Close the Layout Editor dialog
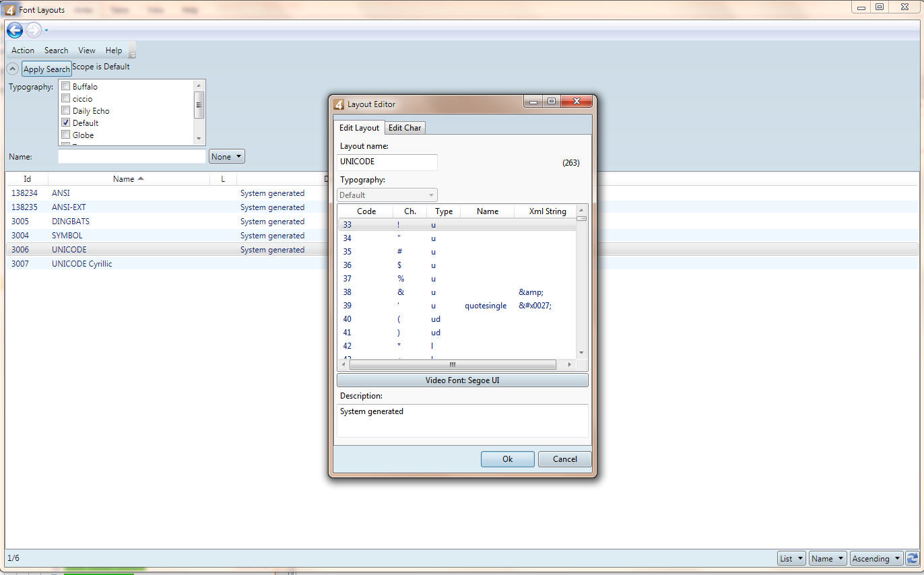This screenshot has width=924, height=575. (x=577, y=102)
